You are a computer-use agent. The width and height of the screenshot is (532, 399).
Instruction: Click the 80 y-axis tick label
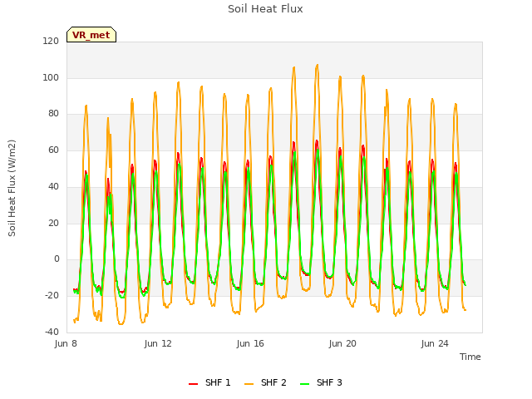click(x=53, y=114)
